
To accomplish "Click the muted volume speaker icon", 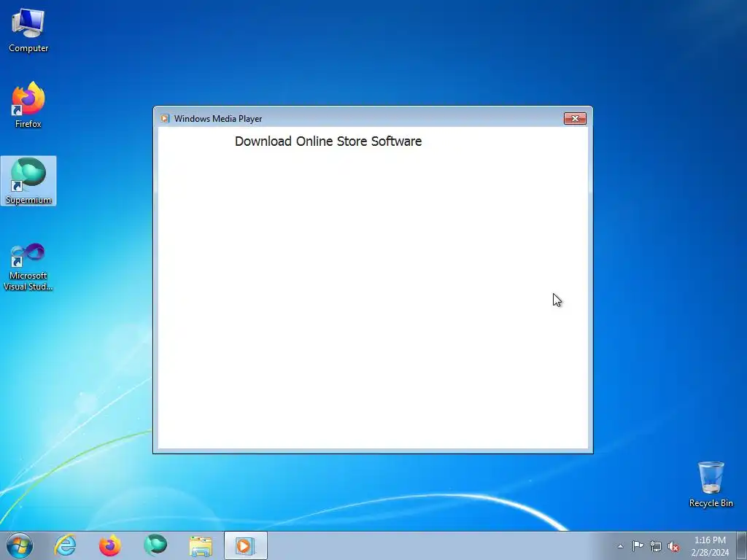I will [673, 546].
